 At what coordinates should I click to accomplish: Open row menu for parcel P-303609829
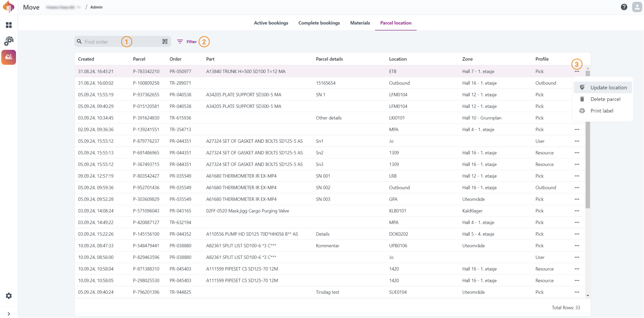[x=576, y=199]
